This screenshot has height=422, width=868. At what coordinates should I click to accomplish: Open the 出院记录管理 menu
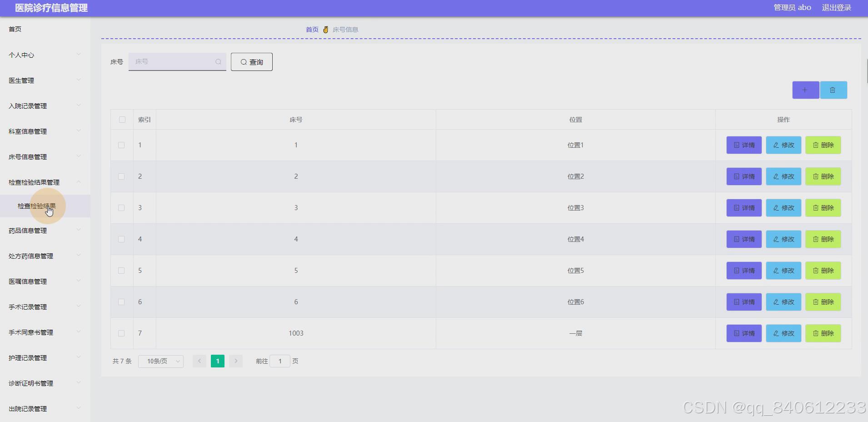coord(45,409)
